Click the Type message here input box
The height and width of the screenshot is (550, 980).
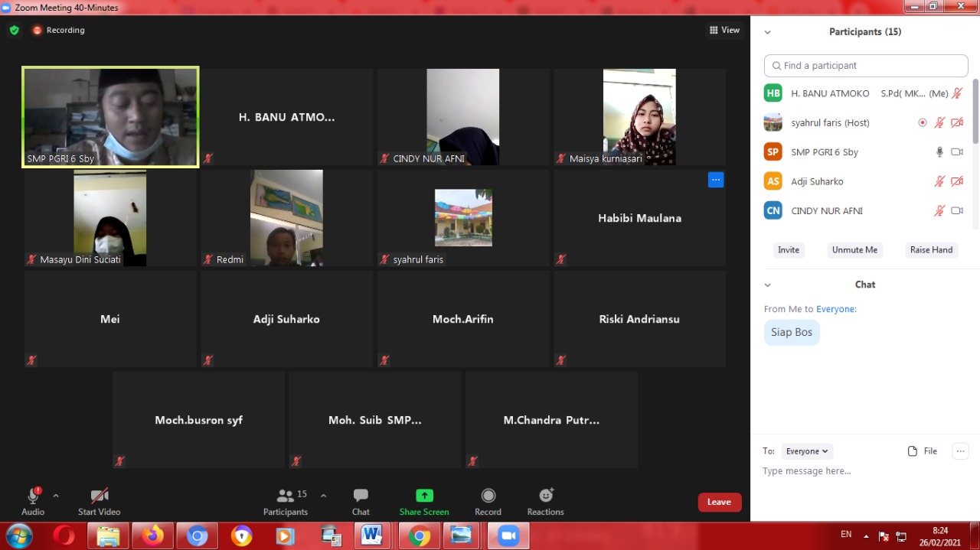865,471
